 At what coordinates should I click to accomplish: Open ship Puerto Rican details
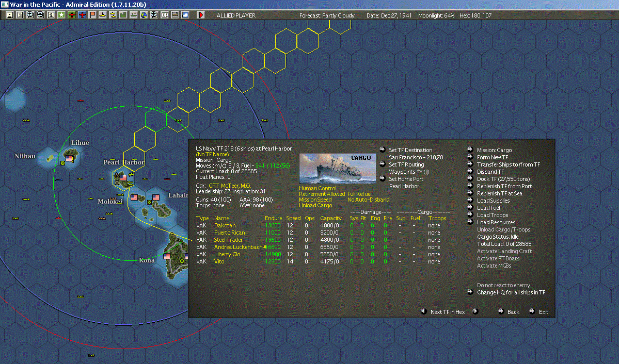[x=229, y=233]
